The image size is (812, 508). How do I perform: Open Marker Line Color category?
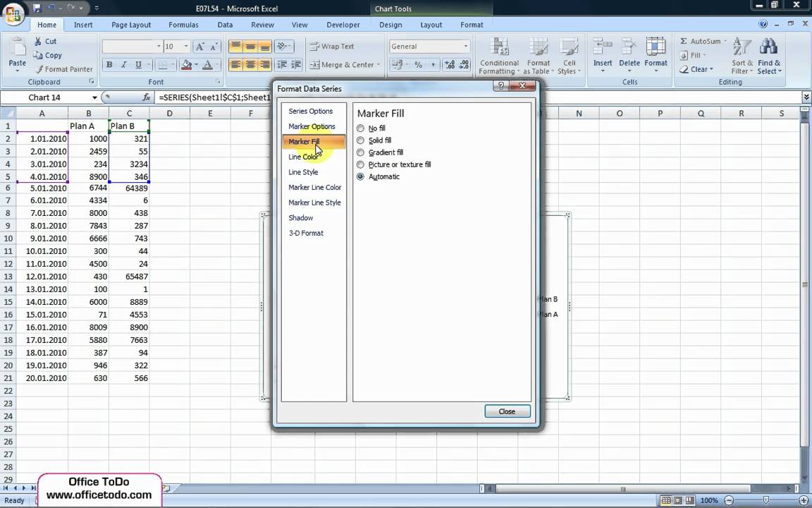tap(315, 187)
